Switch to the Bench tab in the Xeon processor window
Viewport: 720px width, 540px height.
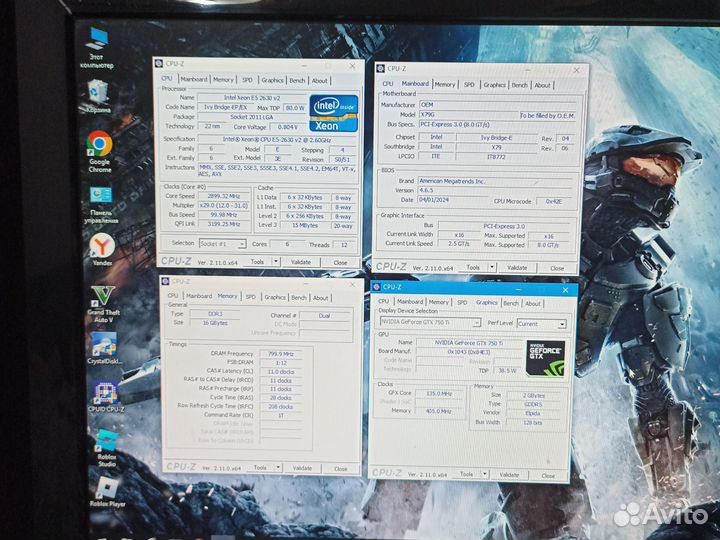click(297, 80)
